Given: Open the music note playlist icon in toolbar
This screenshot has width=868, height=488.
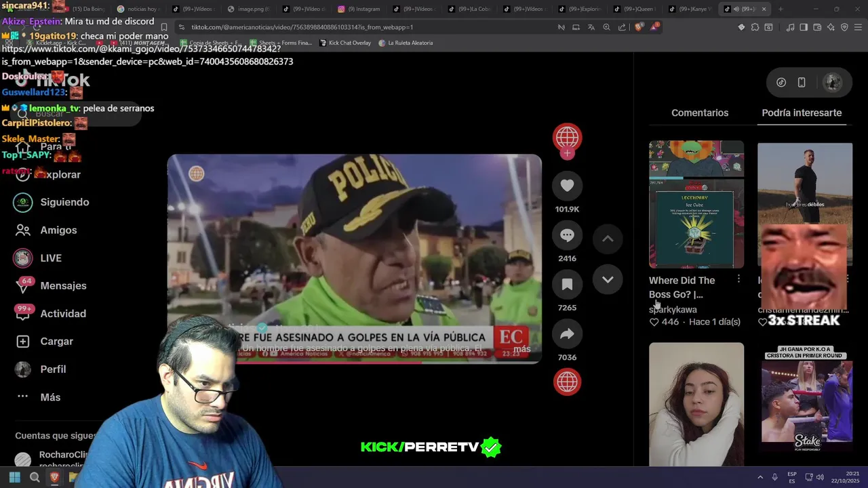Looking at the screenshot, I should pyautogui.click(x=790, y=27).
